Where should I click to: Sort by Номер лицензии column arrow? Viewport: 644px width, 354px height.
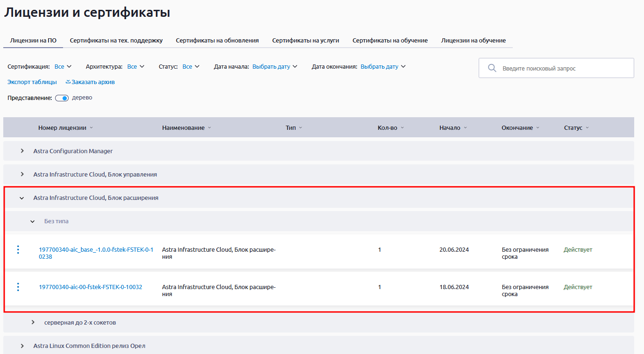tap(91, 128)
